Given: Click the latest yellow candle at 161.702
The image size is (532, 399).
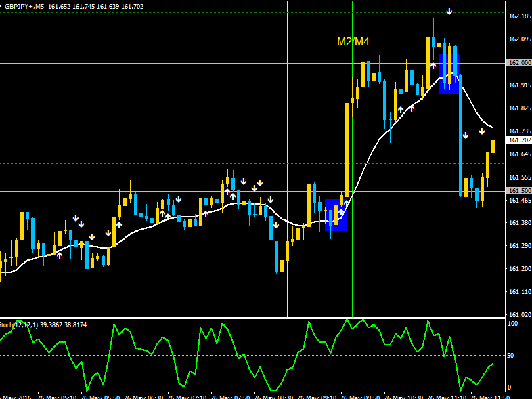Looking at the screenshot, I should pyautogui.click(x=493, y=146).
